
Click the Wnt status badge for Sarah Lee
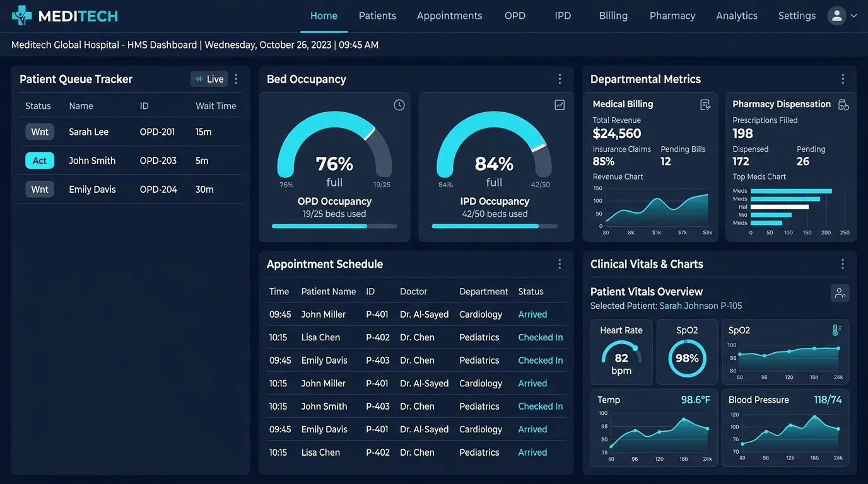point(40,132)
